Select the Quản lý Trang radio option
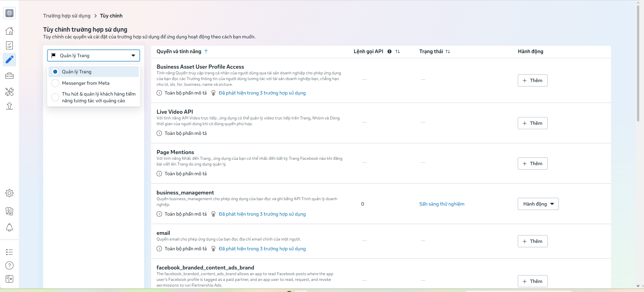Screen dimensions: 644x292 (x=55, y=72)
